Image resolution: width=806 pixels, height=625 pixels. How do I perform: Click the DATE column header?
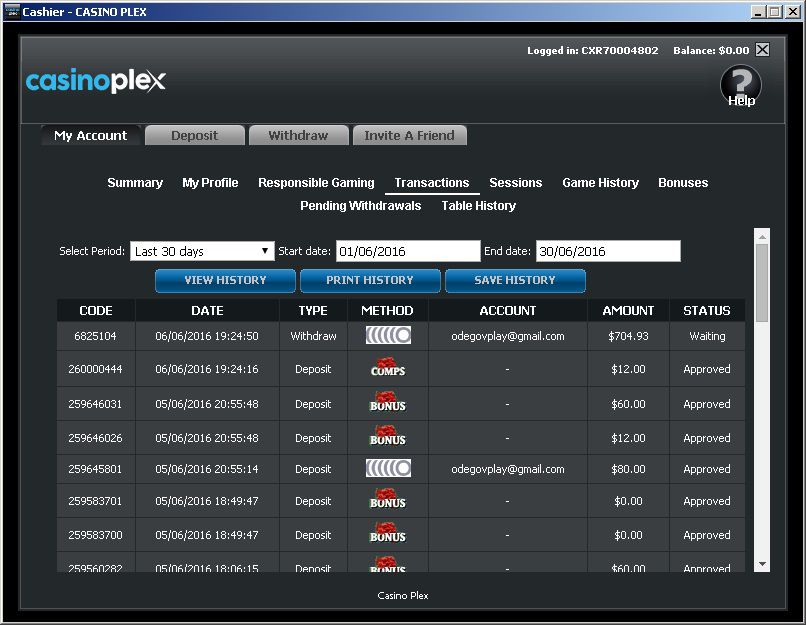(207, 311)
